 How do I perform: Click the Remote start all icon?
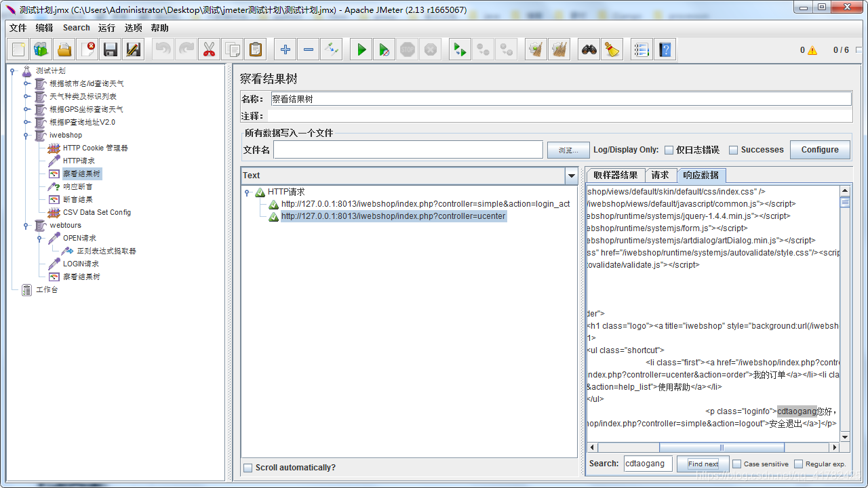coord(460,49)
